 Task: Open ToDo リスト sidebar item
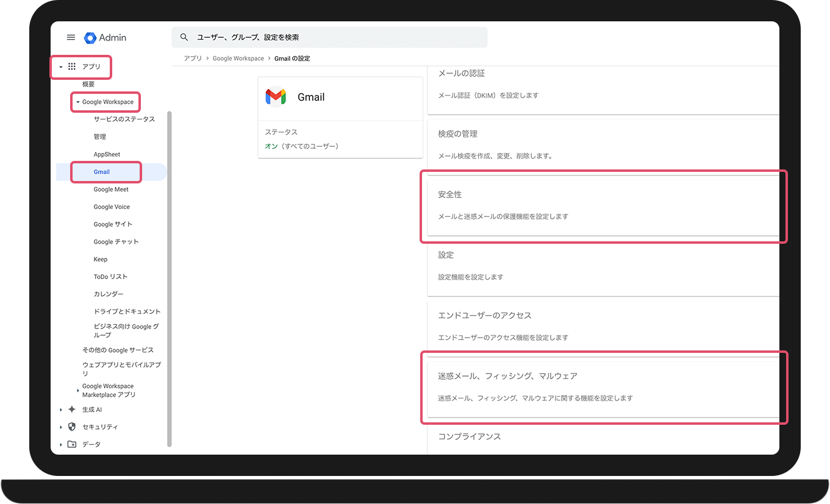point(110,277)
